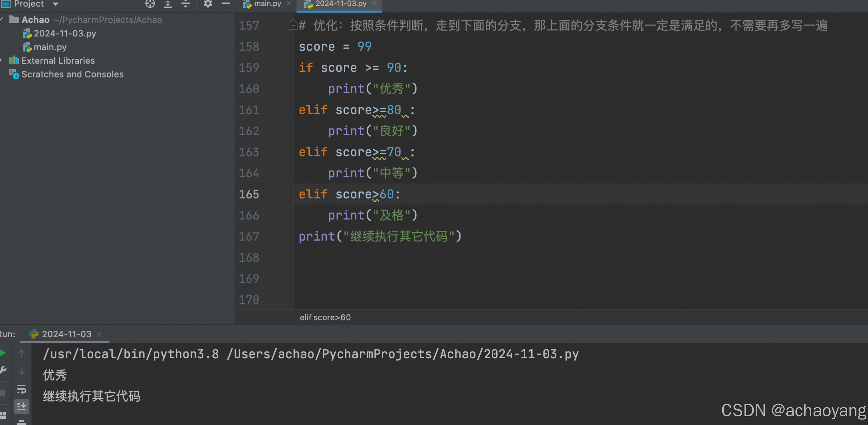The width and height of the screenshot is (868, 425).
Task: Toggle scroll to end in Run console
Action: point(21,406)
